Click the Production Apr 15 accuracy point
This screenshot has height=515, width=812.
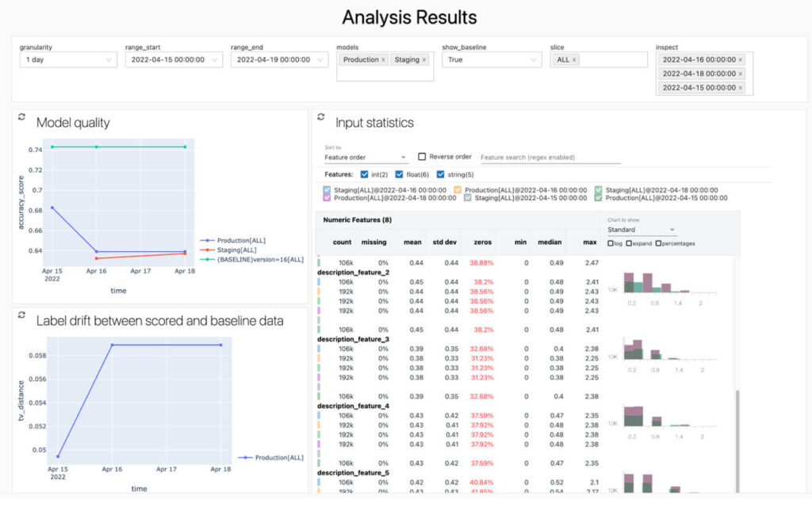click(52, 208)
